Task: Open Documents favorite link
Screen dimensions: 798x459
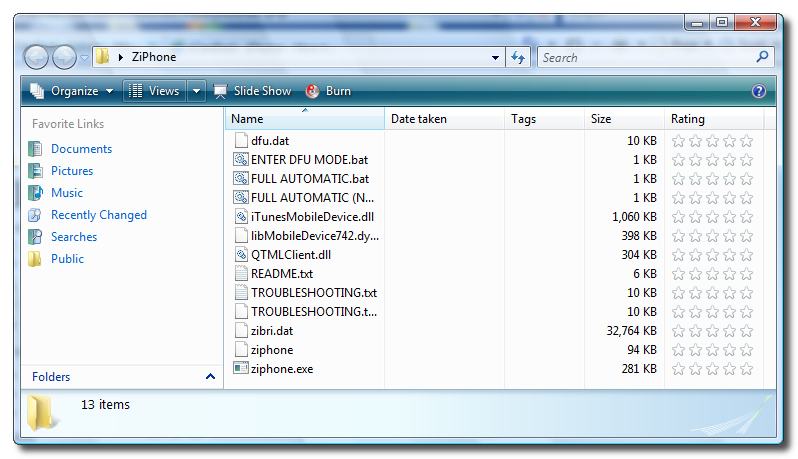Action: 81,149
